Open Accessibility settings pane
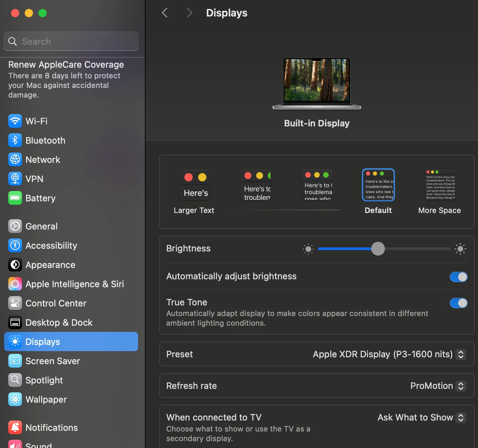 71,245
